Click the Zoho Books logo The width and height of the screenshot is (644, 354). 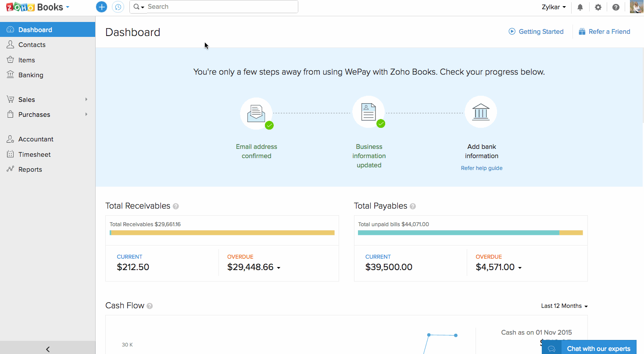point(34,7)
